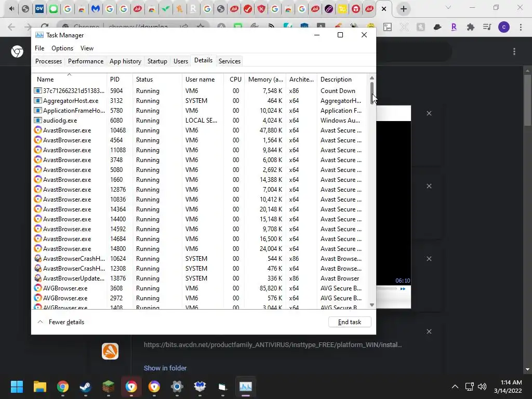This screenshot has height=399, width=532.
Task: Select the audiodg.exe process icon
Action: point(37,120)
